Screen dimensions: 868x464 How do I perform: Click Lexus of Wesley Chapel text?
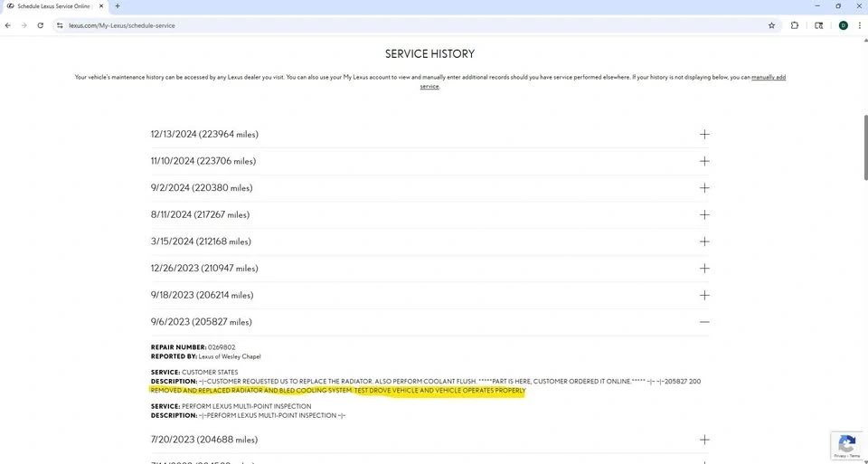(230, 356)
